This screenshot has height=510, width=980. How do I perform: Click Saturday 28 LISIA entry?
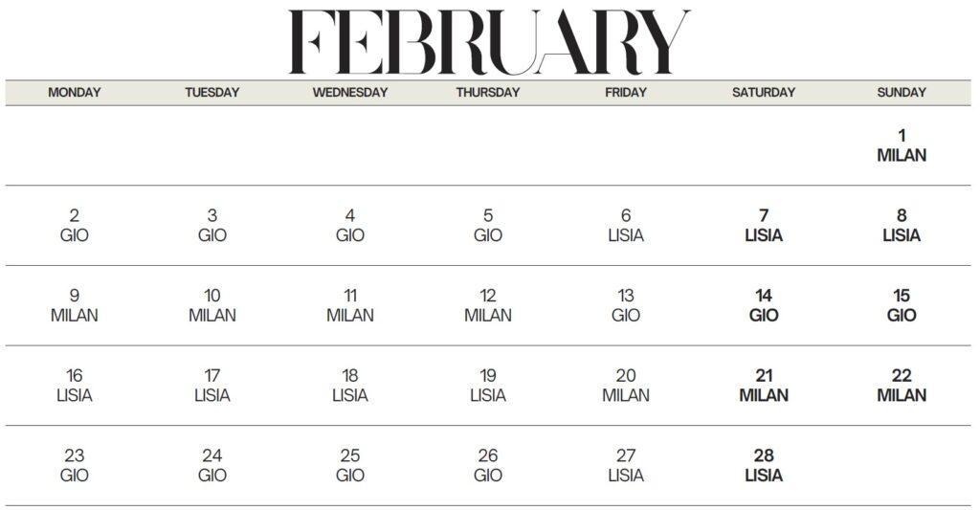point(764,465)
